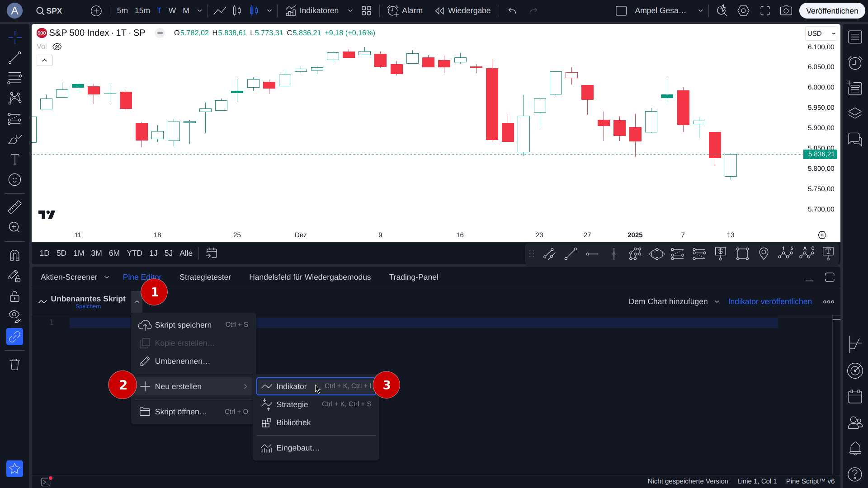Toggle volume indicator visibility eye icon
This screenshot has height=488, width=868.
[57, 47]
